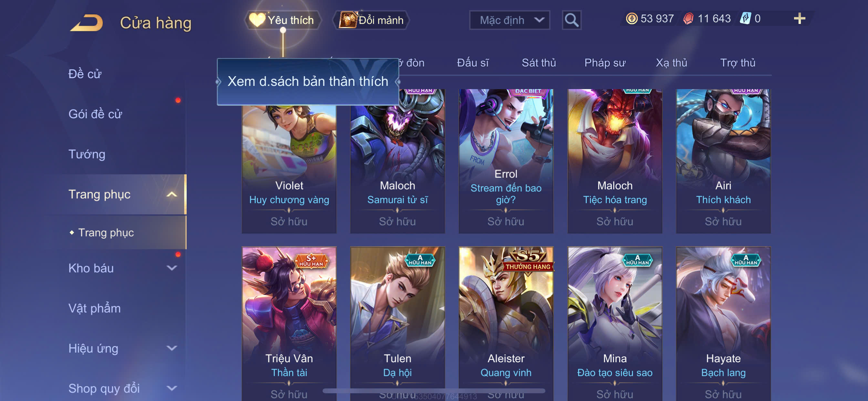Image resolution: width=868 pixels, height=401 pixels.
Task: Open Gói đề cử in sidebar
Action: click(95, 114)
